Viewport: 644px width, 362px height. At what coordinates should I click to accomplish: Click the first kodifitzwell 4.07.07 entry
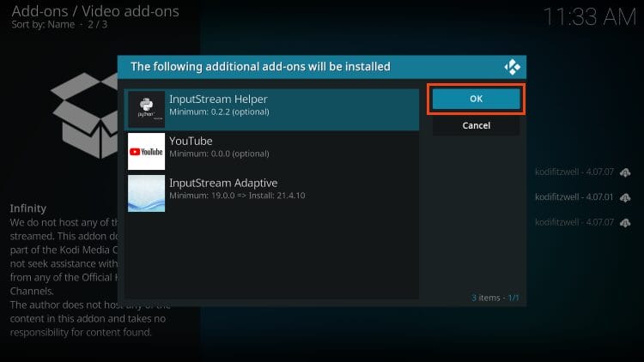[x=574, y=172]
